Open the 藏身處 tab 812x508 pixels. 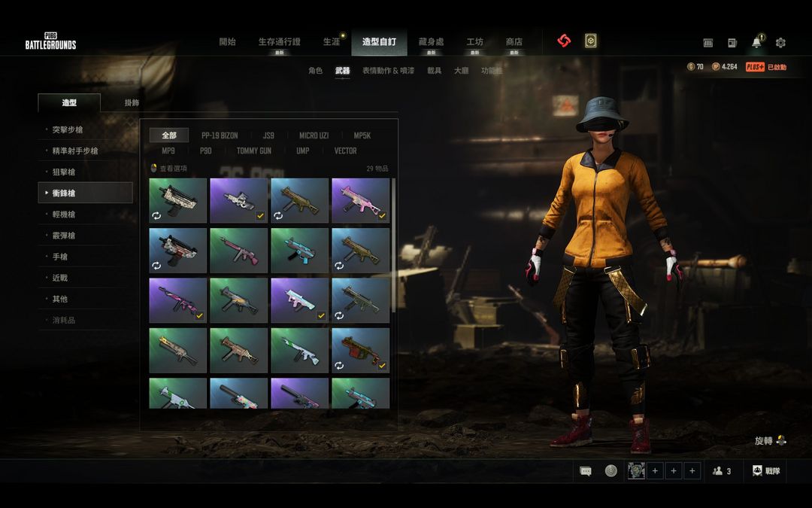[x=431, y=41]
